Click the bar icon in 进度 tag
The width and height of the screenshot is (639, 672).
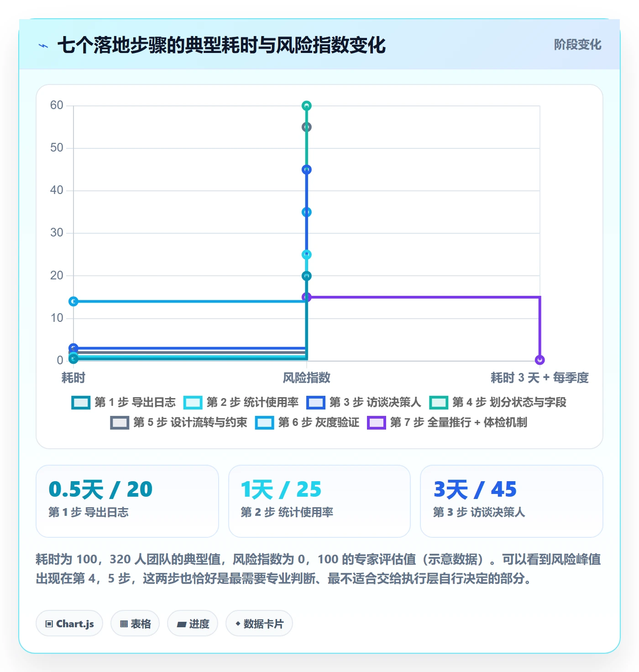coord(182,624)
